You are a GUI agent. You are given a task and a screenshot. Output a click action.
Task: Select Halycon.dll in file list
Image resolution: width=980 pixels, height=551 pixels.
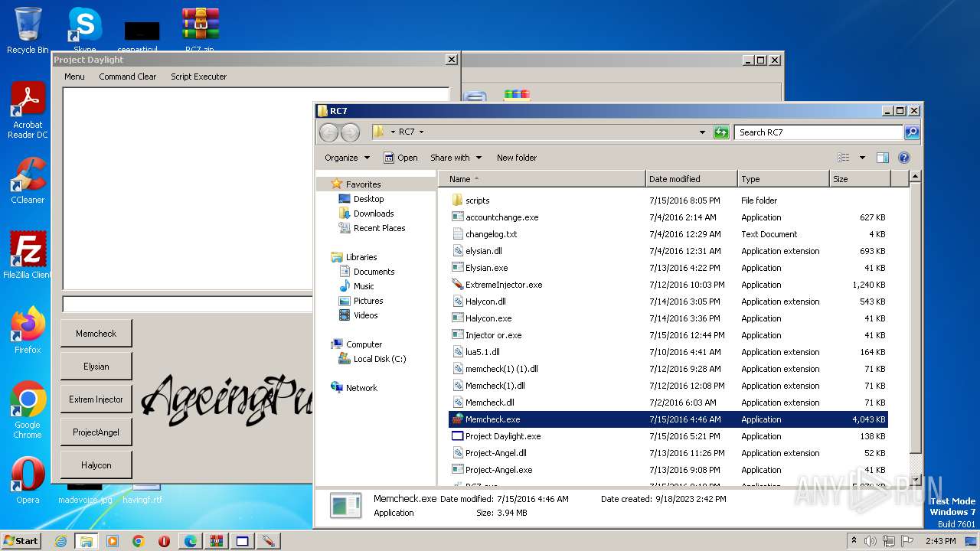click(485, 302)
